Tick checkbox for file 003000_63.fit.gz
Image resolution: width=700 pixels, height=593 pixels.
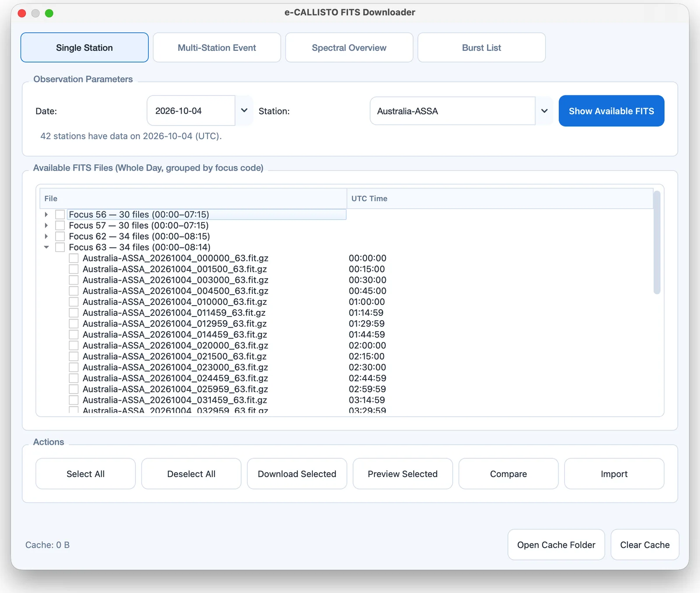pos(74,280)
